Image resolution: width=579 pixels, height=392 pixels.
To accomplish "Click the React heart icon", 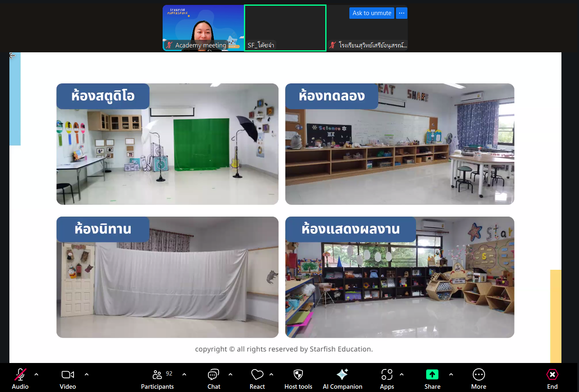I will tap(257, 379).
